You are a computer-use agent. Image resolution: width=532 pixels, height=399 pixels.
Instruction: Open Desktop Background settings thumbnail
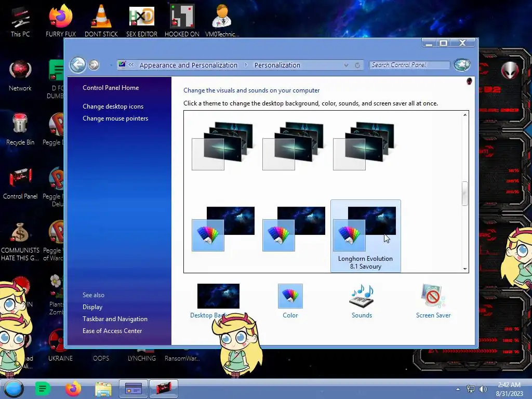[x=218, y=296]
